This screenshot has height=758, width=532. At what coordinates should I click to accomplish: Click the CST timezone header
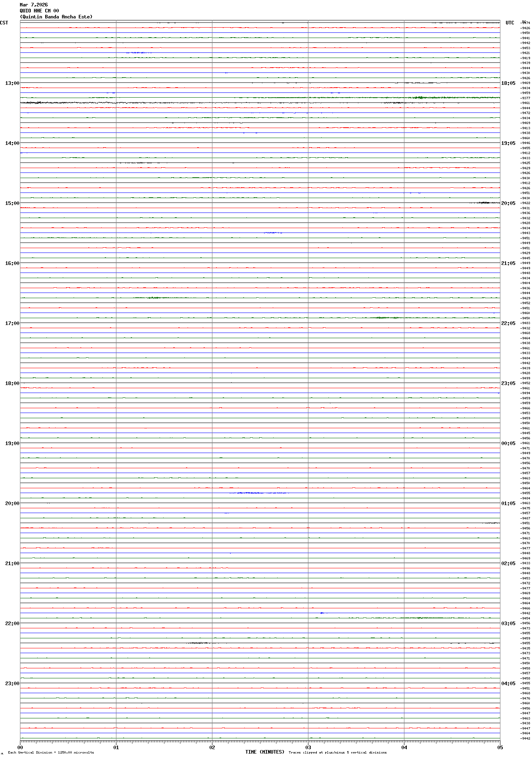pos(4,23)
